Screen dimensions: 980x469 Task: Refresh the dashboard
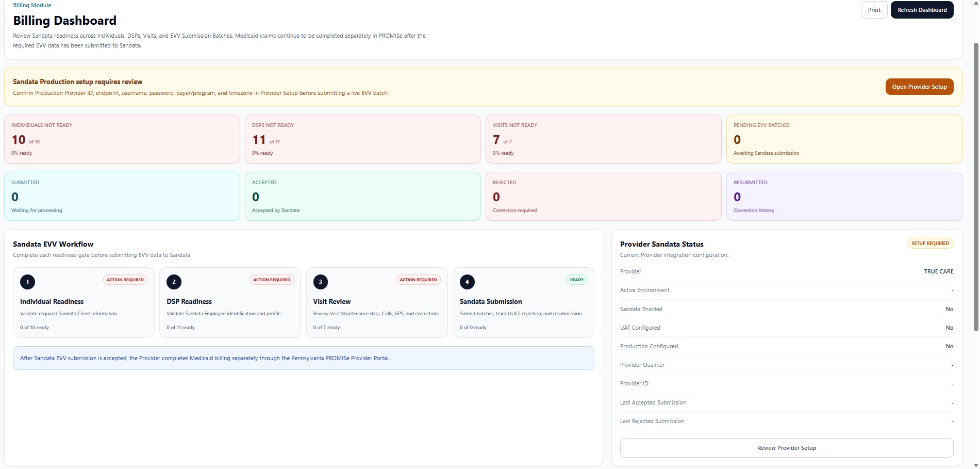[x=922, y=10]
